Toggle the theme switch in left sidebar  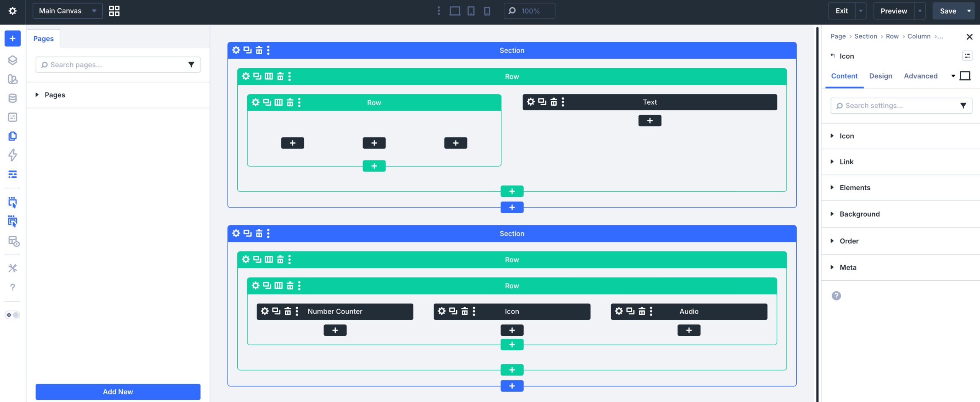(x=13, y=315)
